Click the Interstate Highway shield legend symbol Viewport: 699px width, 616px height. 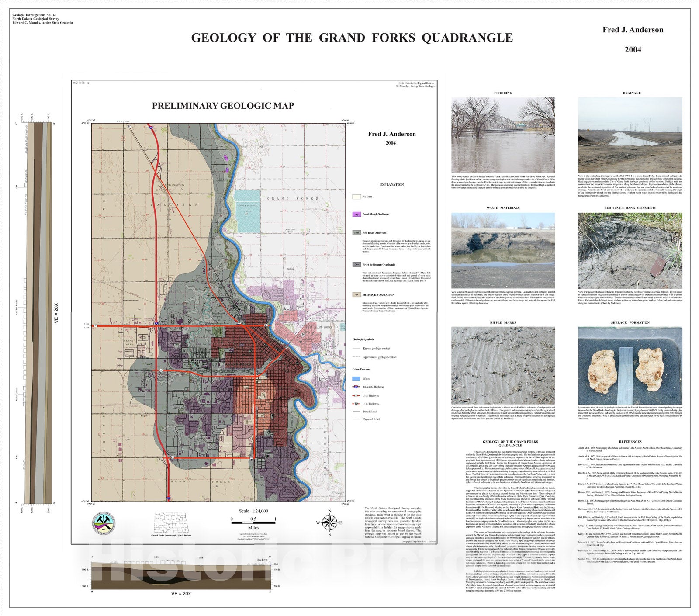pyautogui.click(x=356, y=387)
